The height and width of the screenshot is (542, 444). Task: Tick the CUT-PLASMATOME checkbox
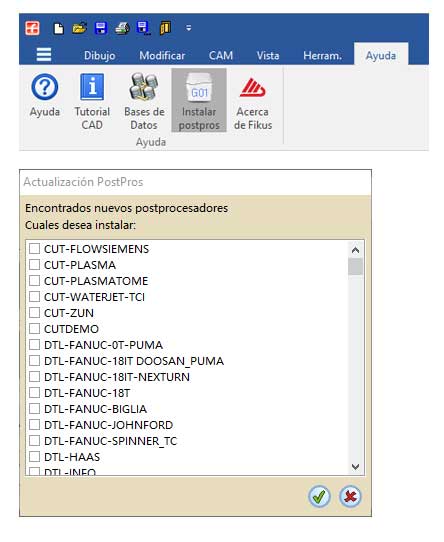click(x=34, y=280)
